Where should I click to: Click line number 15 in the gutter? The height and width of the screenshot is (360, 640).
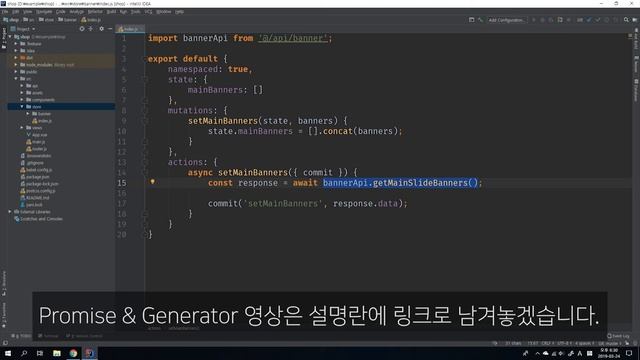click(x=122, y=183)
